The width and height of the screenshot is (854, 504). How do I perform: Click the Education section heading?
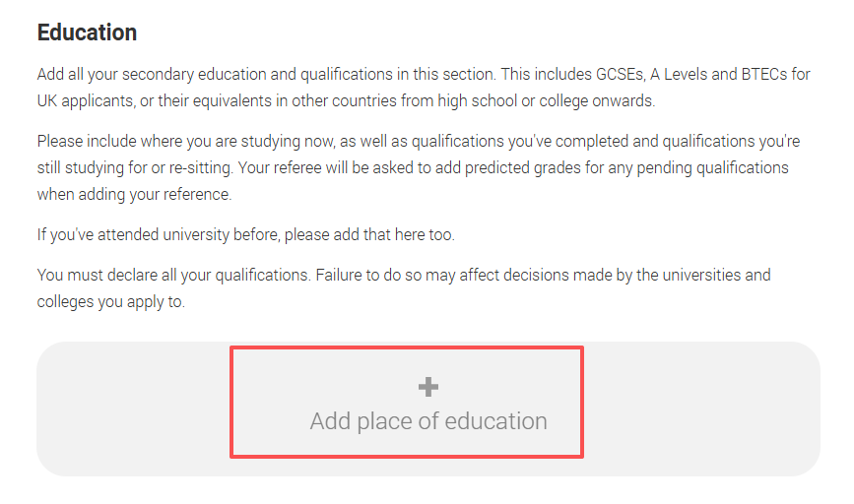click(87, 32)
